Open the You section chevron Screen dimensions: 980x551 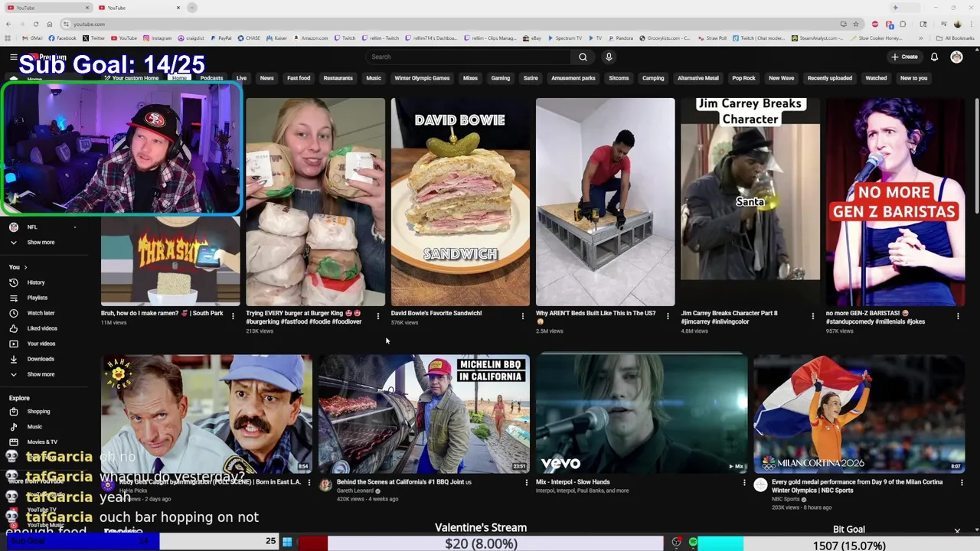coord(25,267)
